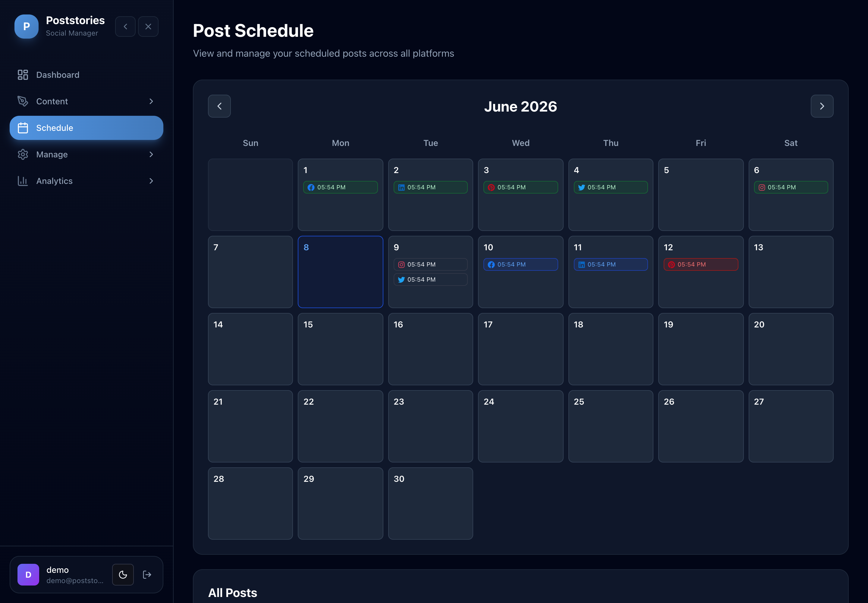868x603 pixels.
Task: Open the Twitter post on June 4
Action: coord(611,188)
